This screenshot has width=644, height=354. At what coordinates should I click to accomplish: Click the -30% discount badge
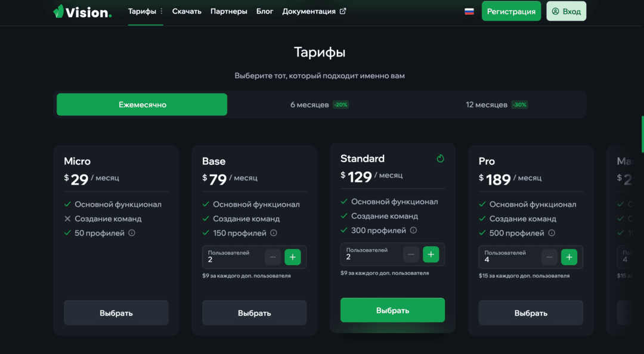tap(519, 105)
